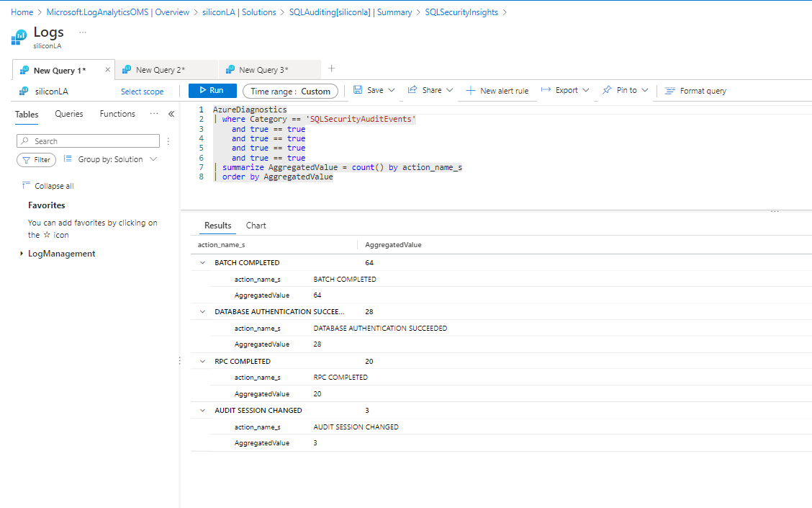The width and height of the screenshot is (812, 508).
Task: Click the DATABASE AUTHENTICATION SUCCEEDED detail value
Action: (x=380, y=328)
